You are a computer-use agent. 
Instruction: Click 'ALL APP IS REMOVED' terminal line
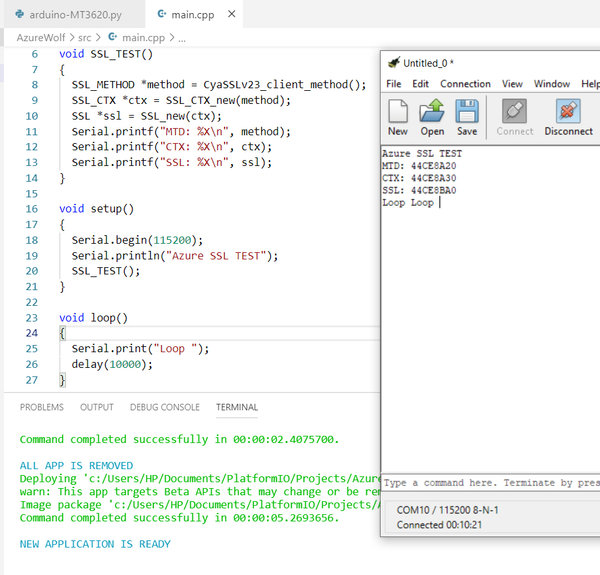tap(76, 466)
